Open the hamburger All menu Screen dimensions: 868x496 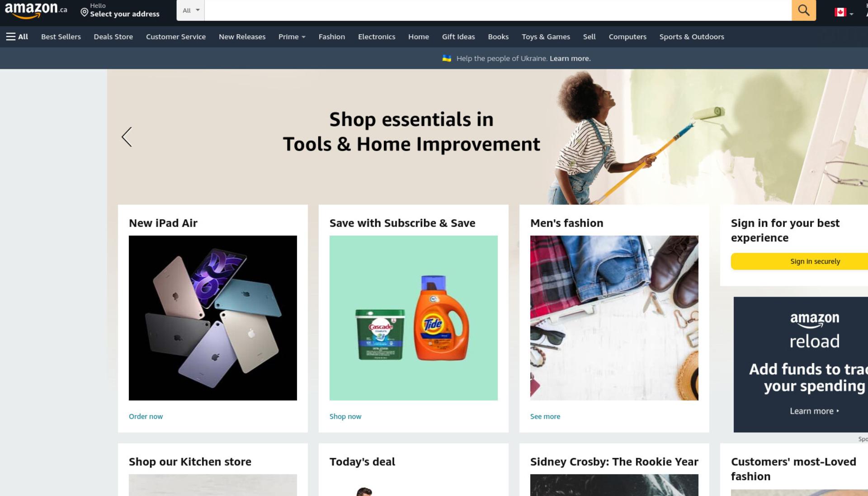point(17,37)
